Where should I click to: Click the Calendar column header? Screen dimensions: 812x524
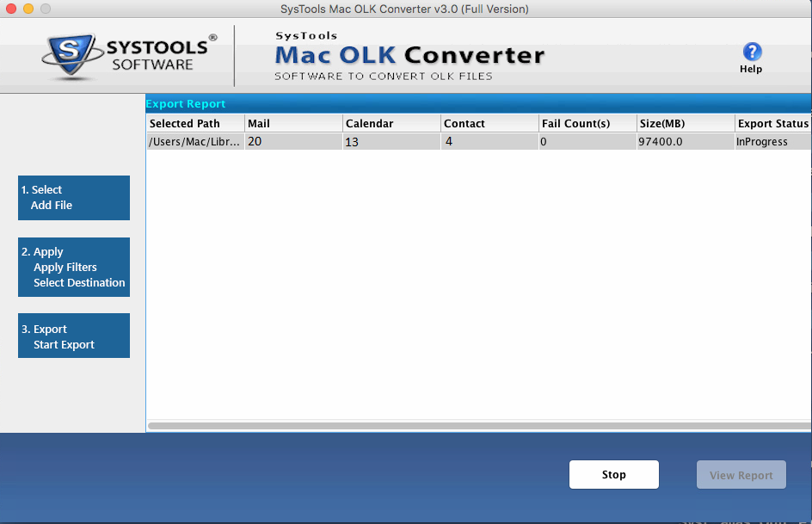(391, 123)
